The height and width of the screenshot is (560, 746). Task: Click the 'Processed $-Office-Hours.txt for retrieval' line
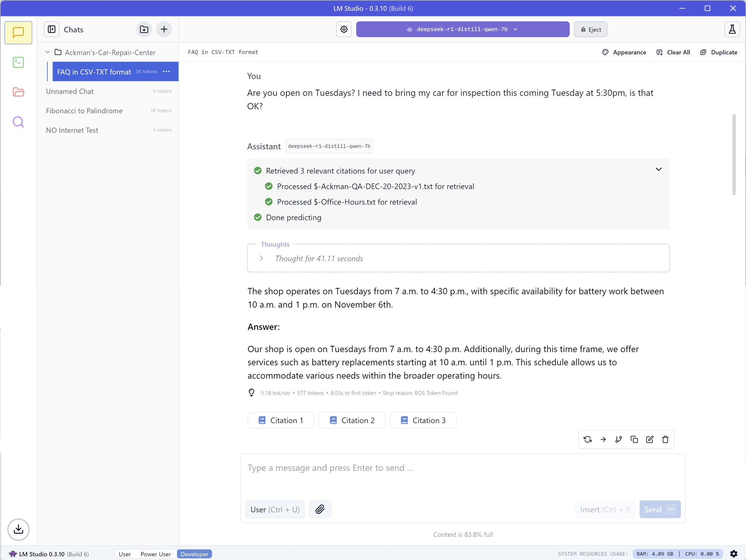point(347,202)
